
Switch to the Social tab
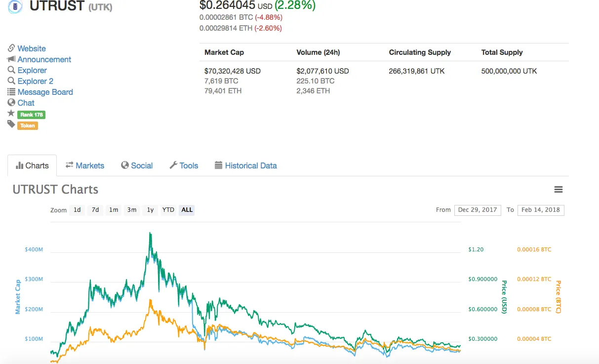tap(137, 165)
